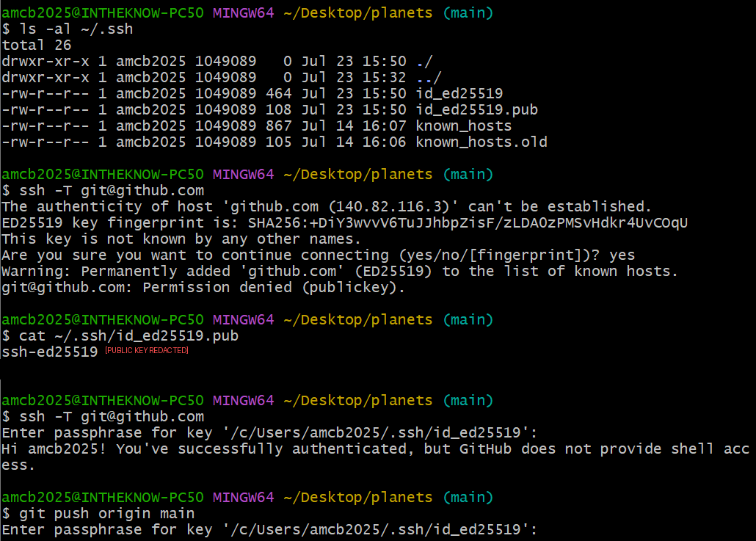Click the 105 file size value
The image size is (756, 541).
pos(279,142)
